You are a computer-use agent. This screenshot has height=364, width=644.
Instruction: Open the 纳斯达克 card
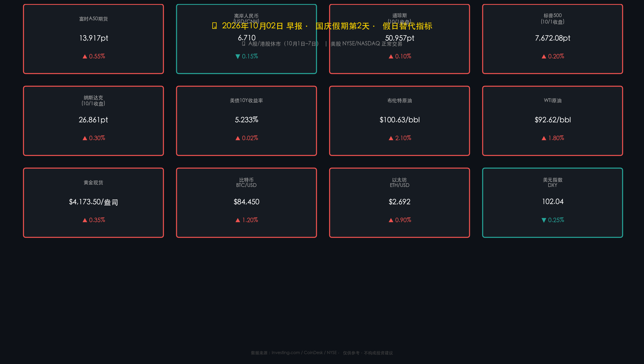[93, 121]
